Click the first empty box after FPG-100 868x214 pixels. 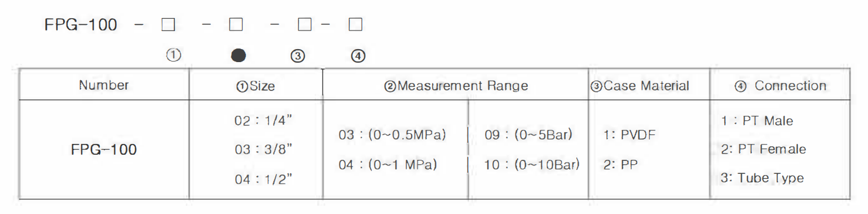pos(168,25)
